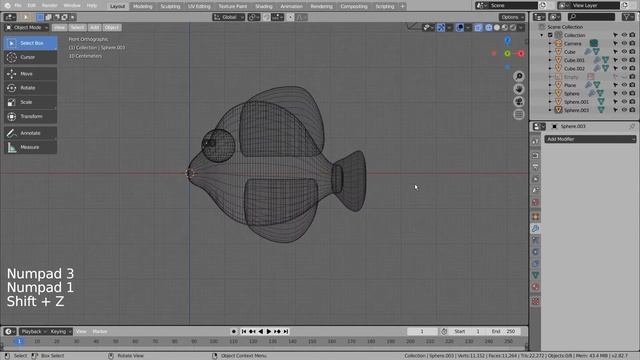Collapse the Collection tree arrow
Screen dimensions: 640x360
click(x=542, y=35)
